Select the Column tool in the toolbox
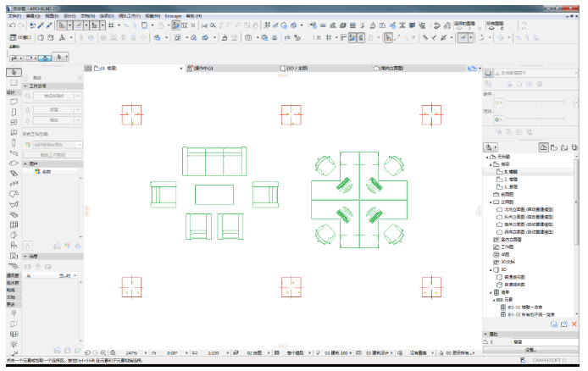 pyautogui.click(x=14, y=143)
